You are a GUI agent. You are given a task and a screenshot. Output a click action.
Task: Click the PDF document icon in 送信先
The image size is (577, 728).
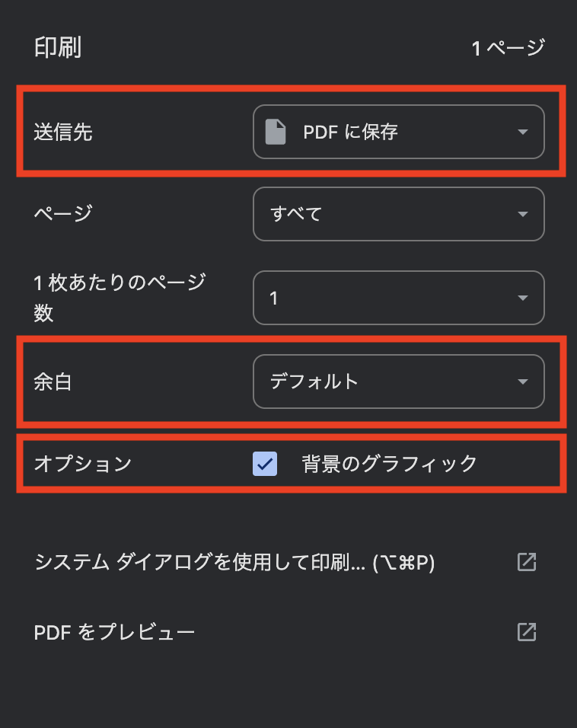(276, 132)
